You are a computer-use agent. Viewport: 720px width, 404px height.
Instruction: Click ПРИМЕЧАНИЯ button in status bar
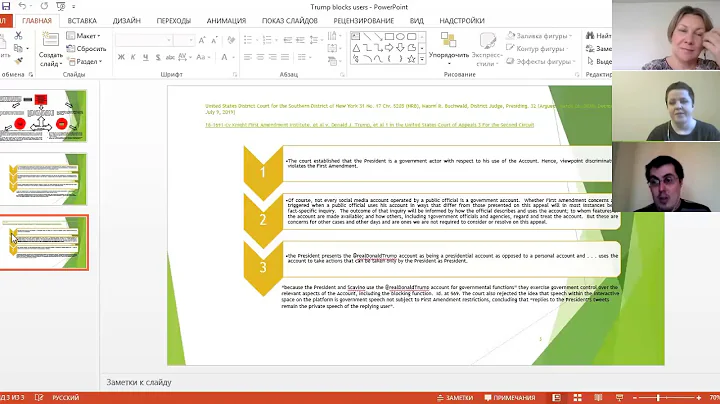point(510,398)
